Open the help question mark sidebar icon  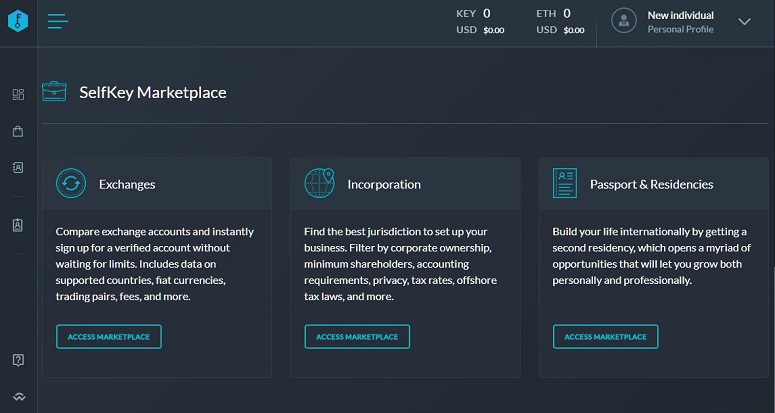[x=18, y=360]
